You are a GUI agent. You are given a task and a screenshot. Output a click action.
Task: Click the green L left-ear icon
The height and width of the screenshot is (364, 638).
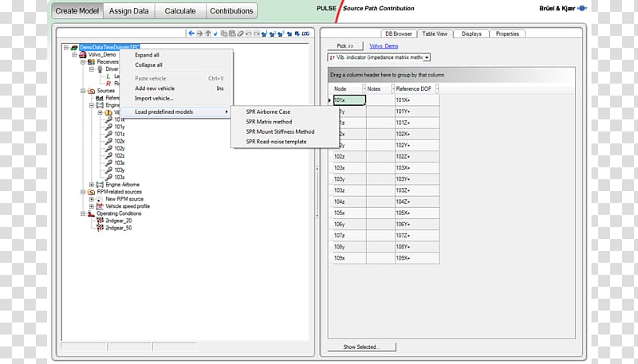(108, 76)
